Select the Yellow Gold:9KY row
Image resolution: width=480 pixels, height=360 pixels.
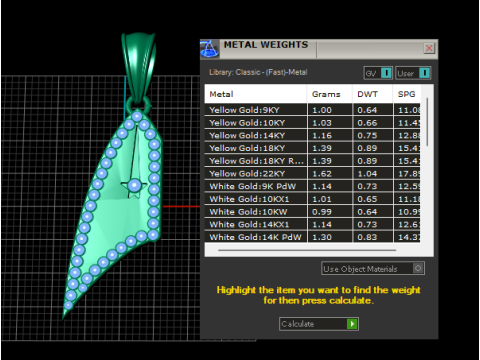pyautogui.click(x=312, y=110)
